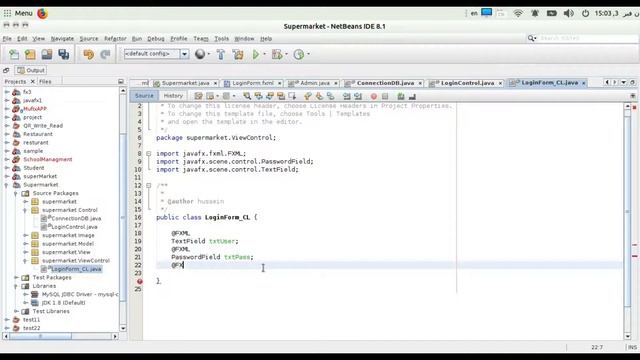Viewport: 640px width, 360px height.
Task: Click the Find Next Occurrence icon
Action: (270, 96)
